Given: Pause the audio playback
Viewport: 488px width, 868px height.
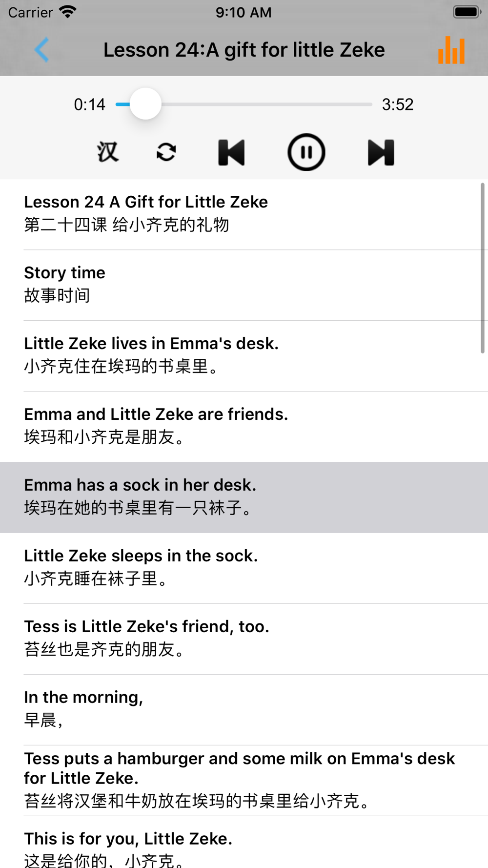Looking at the screenshot, I should click(x=306, y=152).
